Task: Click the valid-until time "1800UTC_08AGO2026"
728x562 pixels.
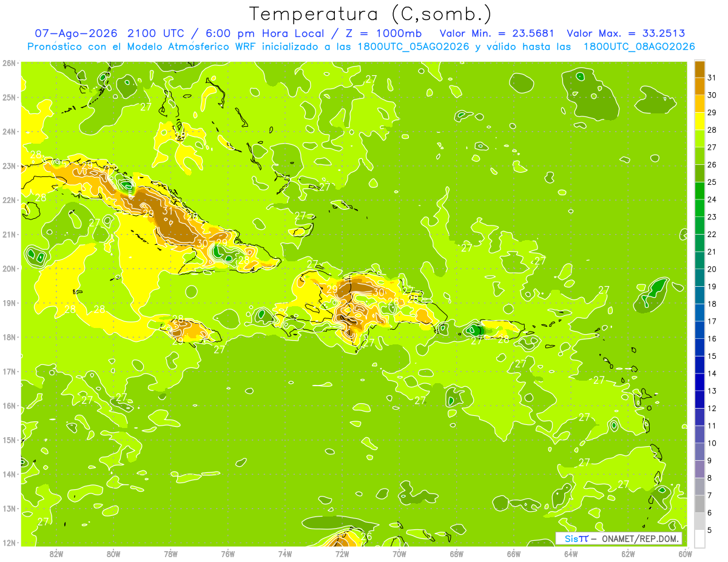Action: pyautogui.click(x=639, y=47)
